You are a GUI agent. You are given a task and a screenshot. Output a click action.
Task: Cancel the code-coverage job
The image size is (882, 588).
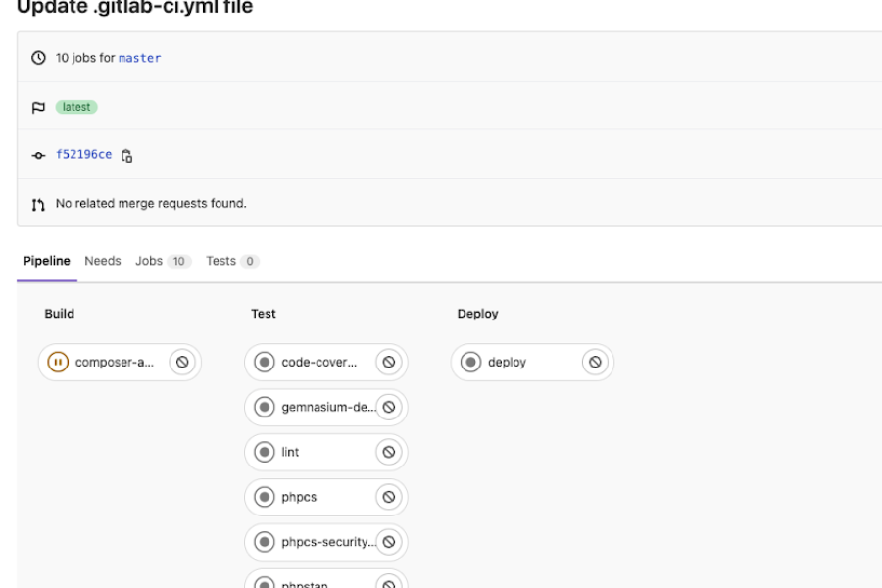(388, 363)
